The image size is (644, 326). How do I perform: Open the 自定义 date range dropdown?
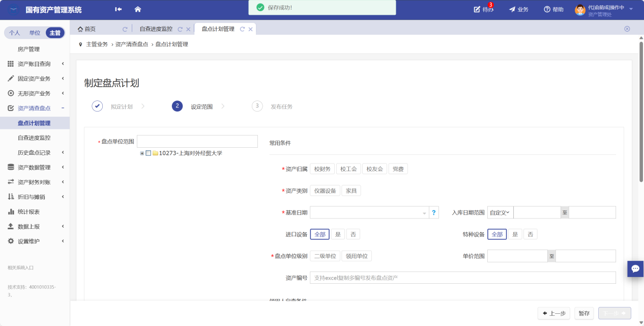[500, 212]
